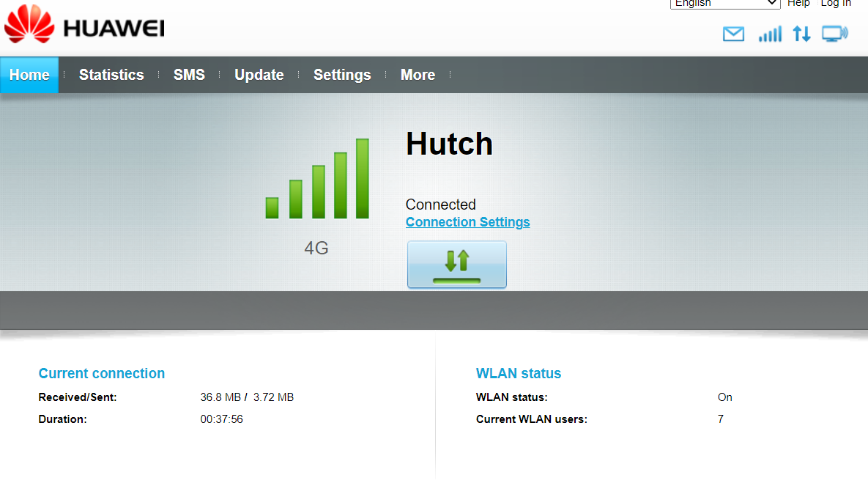Click the WLAN monitor icon in header
This screenshot has width=868, height=486.
click(835, 34)
